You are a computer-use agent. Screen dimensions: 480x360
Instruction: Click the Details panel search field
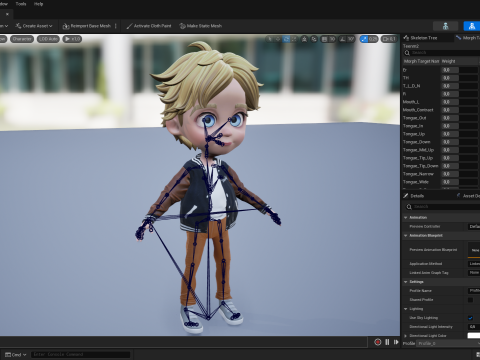[x=443, y=207]
